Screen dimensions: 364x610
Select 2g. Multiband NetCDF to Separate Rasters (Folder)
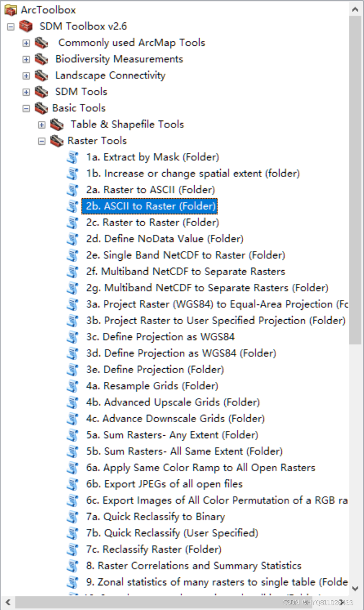[207, 288]
